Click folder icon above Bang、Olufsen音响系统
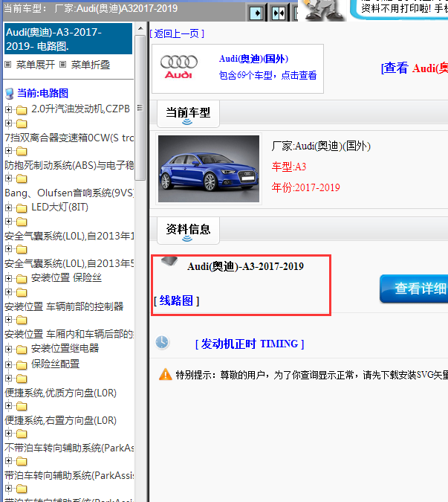 pyautogui.click(x=22, y=178)
